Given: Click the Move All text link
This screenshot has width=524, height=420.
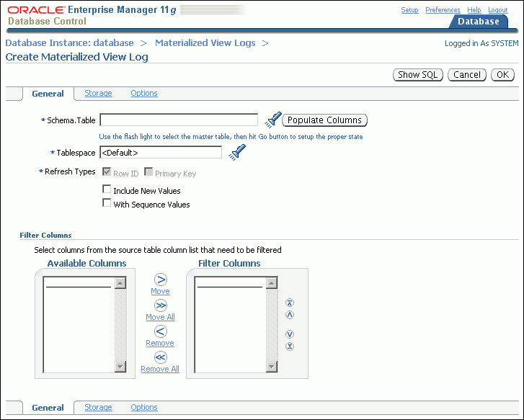Looking at the screenshot, I should click(x=161, y=317).
